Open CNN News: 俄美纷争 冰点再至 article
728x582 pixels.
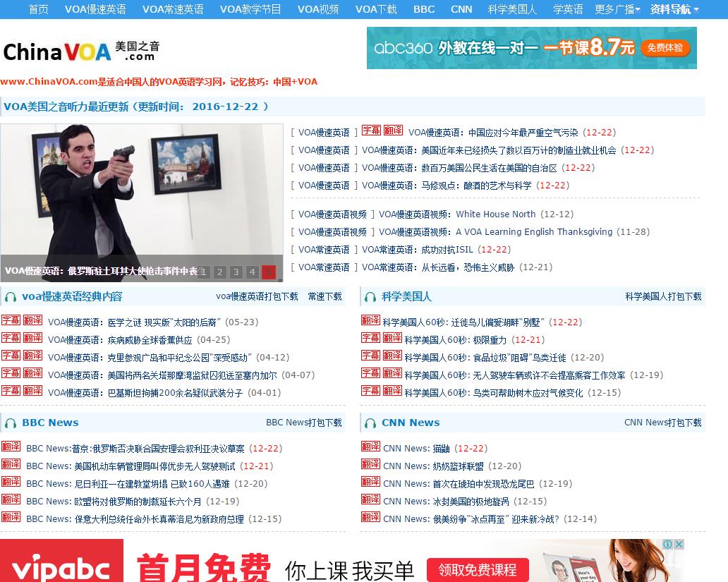pyautogui.click(x=471, y=519)
